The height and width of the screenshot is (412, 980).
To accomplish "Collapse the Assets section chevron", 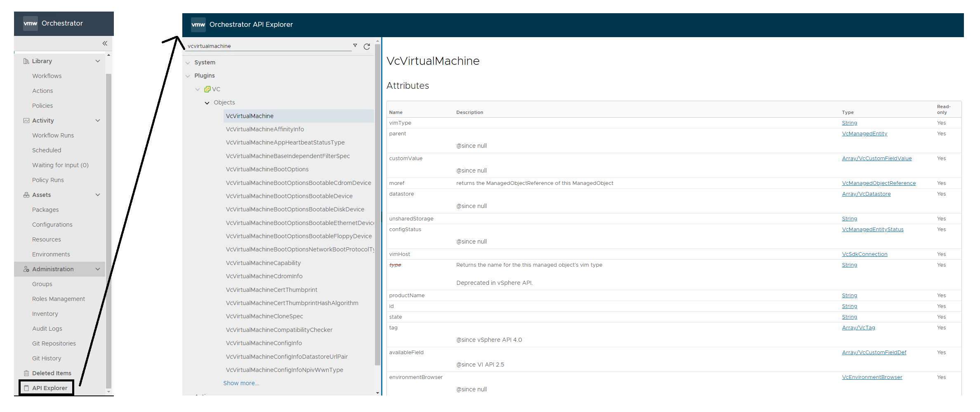I will click(x=98, y=195).
